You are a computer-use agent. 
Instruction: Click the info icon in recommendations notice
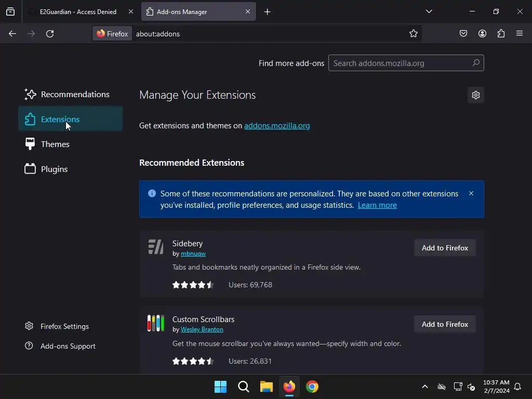pyautogui.click(x=152, y=193)
